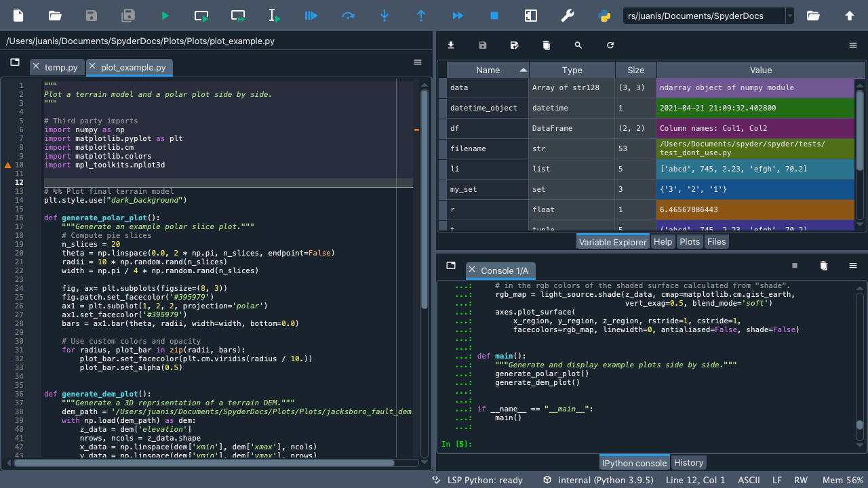Open the Python path manager
The width and height of the screenshot is (868, 488).
click(604, 16)
